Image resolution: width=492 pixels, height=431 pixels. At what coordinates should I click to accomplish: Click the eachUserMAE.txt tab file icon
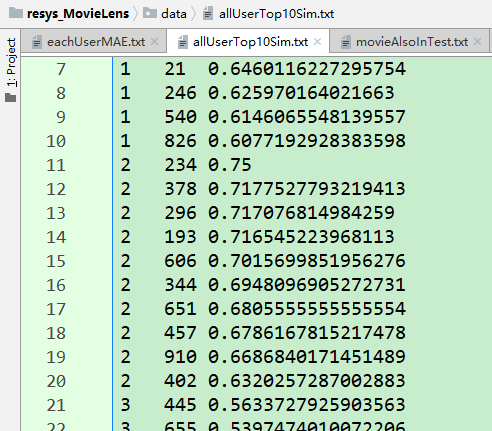point(37,42)
